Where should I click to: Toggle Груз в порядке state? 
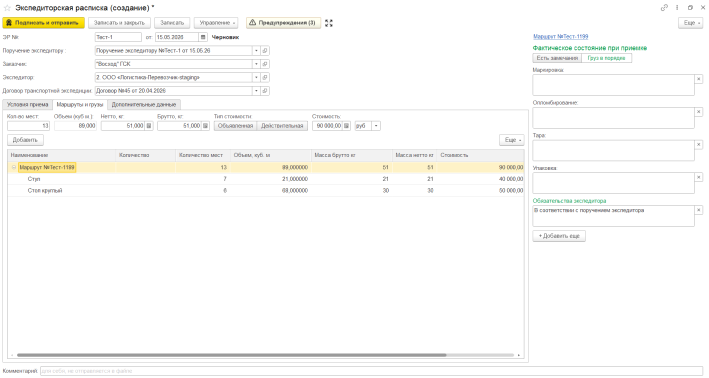pos(606,58)
